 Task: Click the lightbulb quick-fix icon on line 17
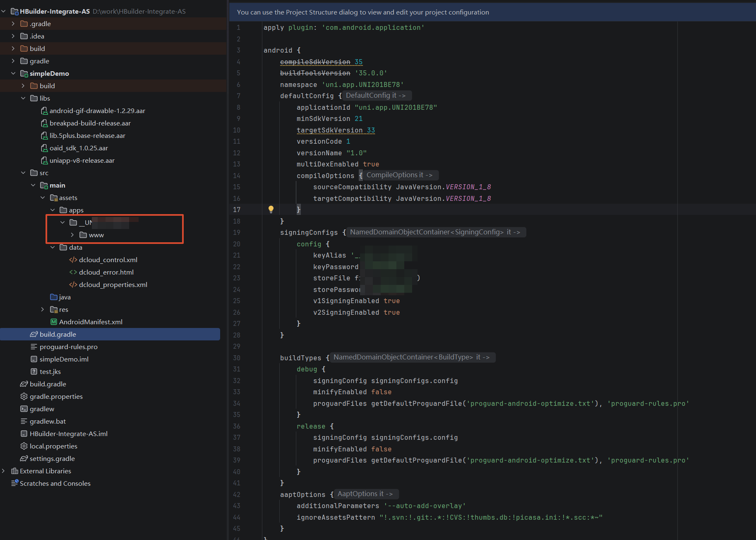(271, 210)
